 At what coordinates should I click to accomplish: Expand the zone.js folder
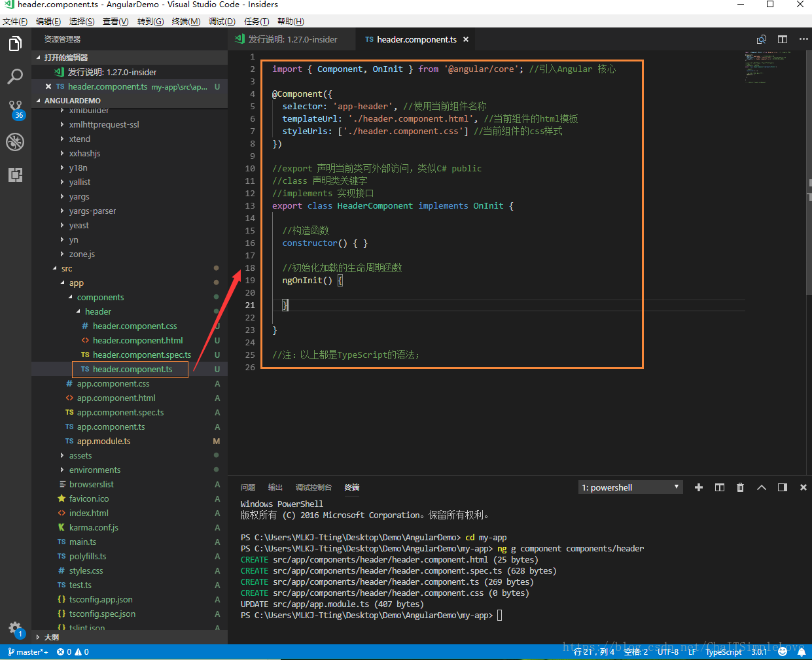pos(130,254)
